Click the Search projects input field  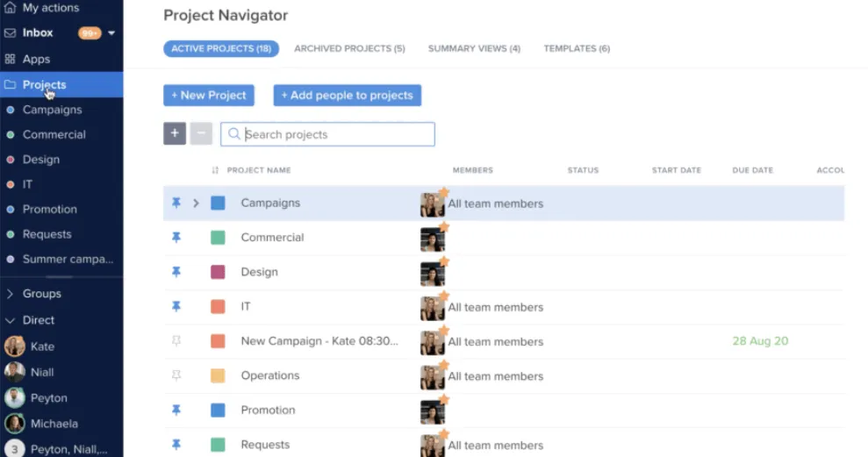(x=327, y=134)
